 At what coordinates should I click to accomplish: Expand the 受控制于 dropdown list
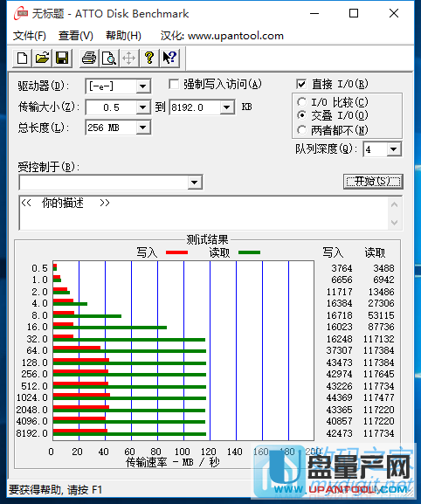194,183
